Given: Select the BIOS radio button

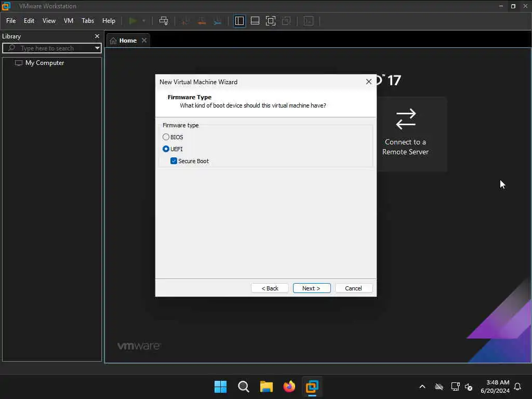Looking at the screenshot, I should (x=166, y=137).
